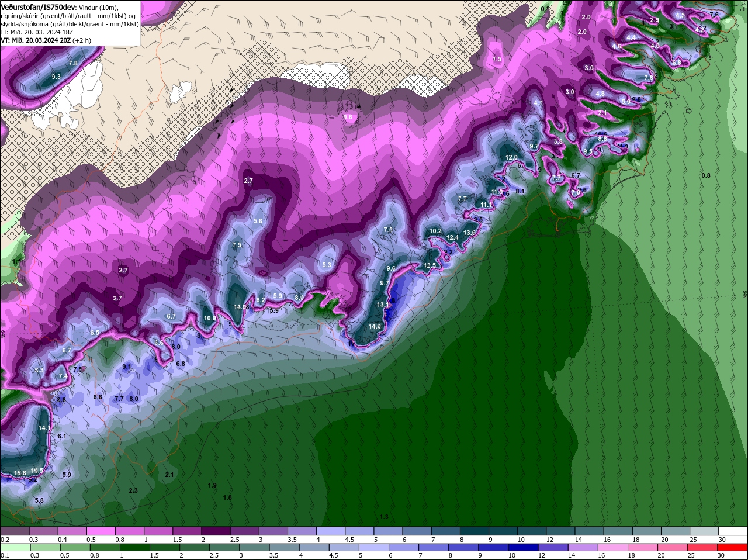The image size is (748, 560).
Task: Click the 12.0 value on the map
Action: [511, 158]
